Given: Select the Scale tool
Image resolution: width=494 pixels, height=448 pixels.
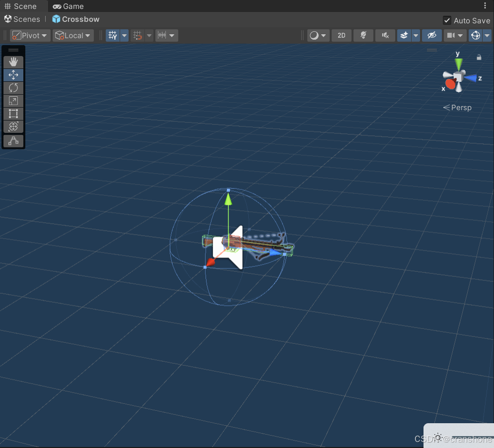Looking at the screenshot, I should [13, 101].
